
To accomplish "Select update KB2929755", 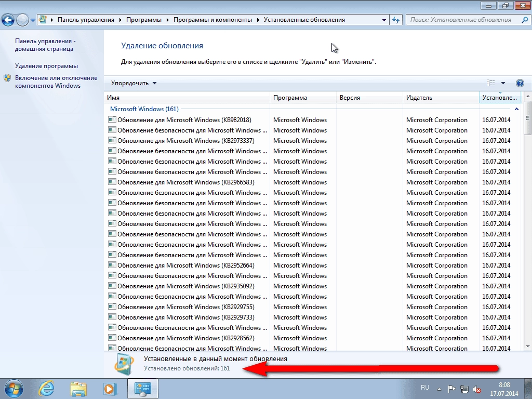I will [x=186, y=307].
